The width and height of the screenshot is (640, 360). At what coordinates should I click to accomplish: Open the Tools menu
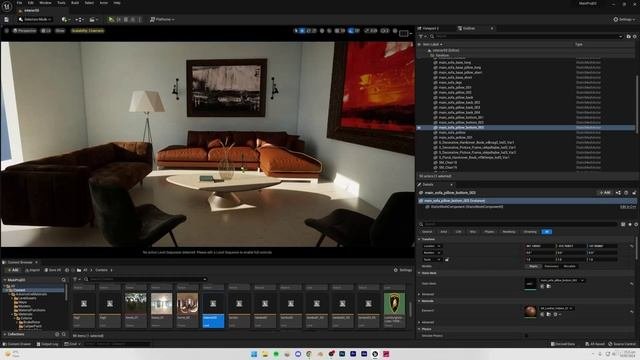coord(61,3)
